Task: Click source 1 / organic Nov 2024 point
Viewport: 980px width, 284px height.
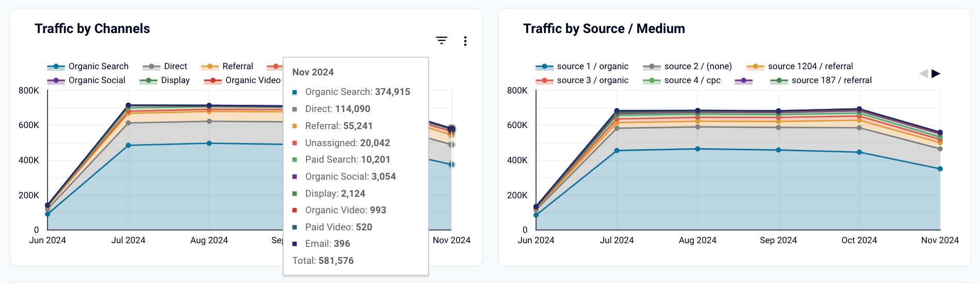Action: pos(940,169)
